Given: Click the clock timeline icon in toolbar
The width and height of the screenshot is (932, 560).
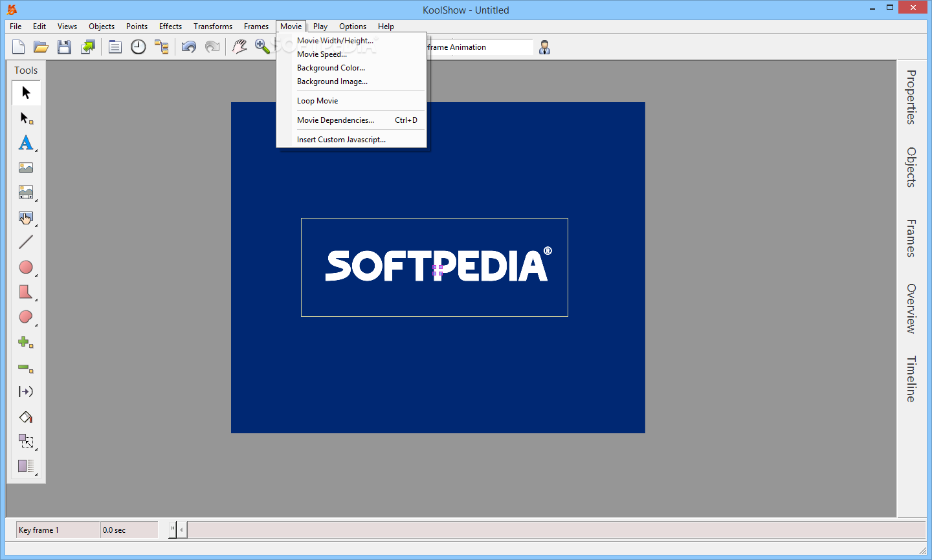Looking at the screenshot, I should pos(139,47).
